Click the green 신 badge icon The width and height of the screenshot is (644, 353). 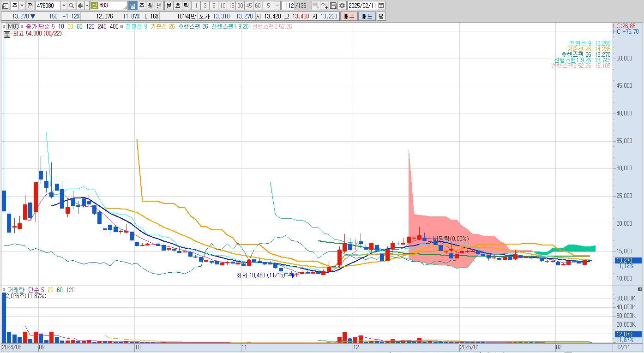(x=94, y=6)
